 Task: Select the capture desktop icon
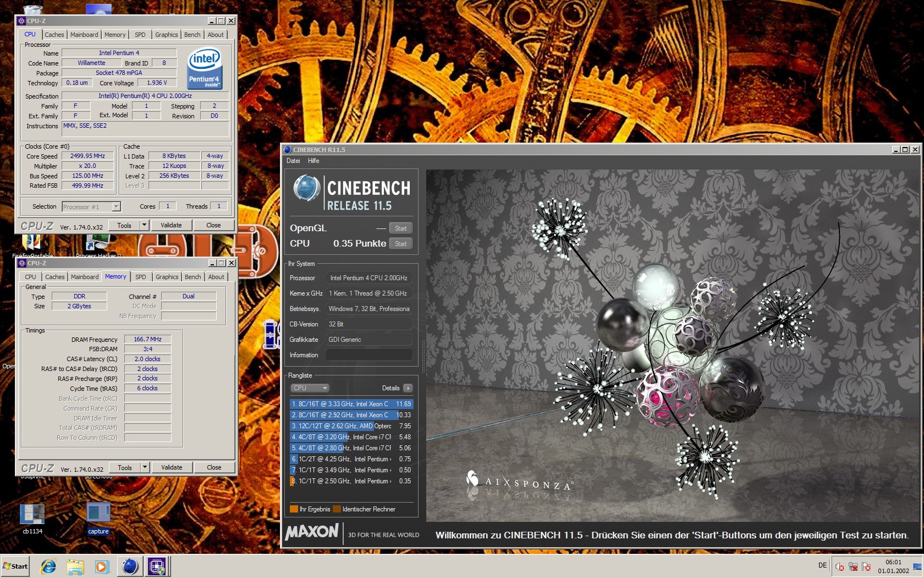point(98,518)
